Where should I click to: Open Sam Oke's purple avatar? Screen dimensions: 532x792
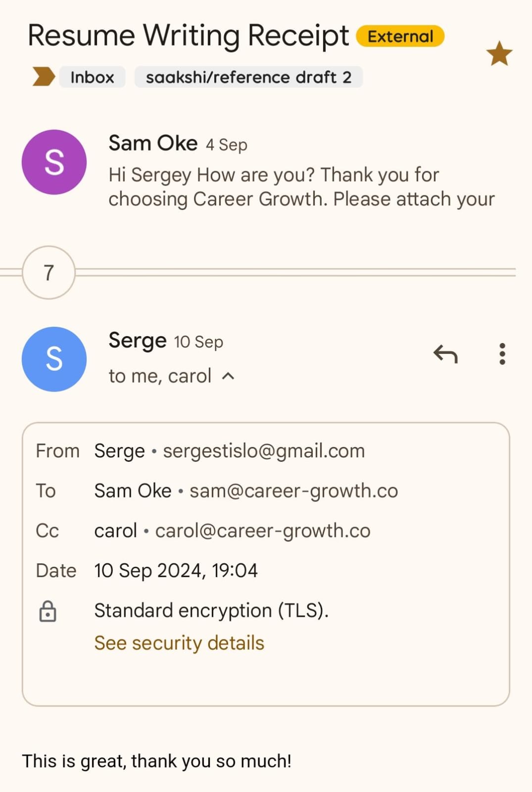click(x=54, y=162)
